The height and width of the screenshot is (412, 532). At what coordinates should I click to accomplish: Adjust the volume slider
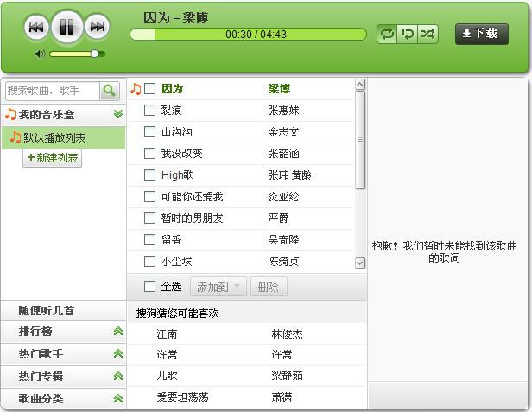coord(78,54)
